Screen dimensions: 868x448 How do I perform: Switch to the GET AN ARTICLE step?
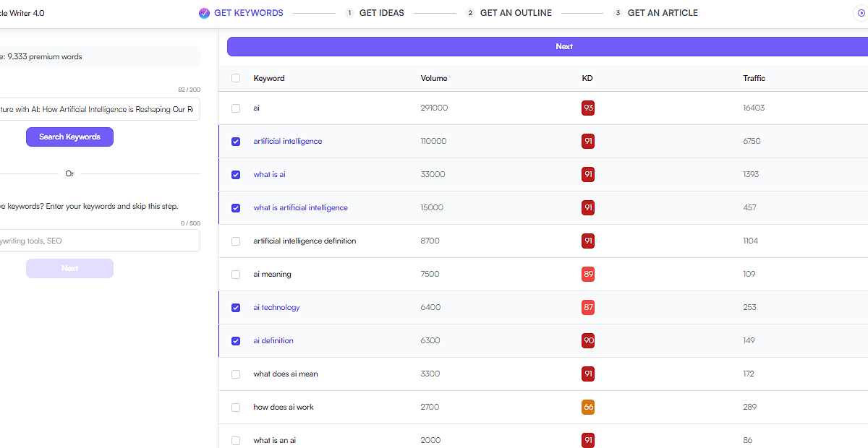(x=663, y=13)
